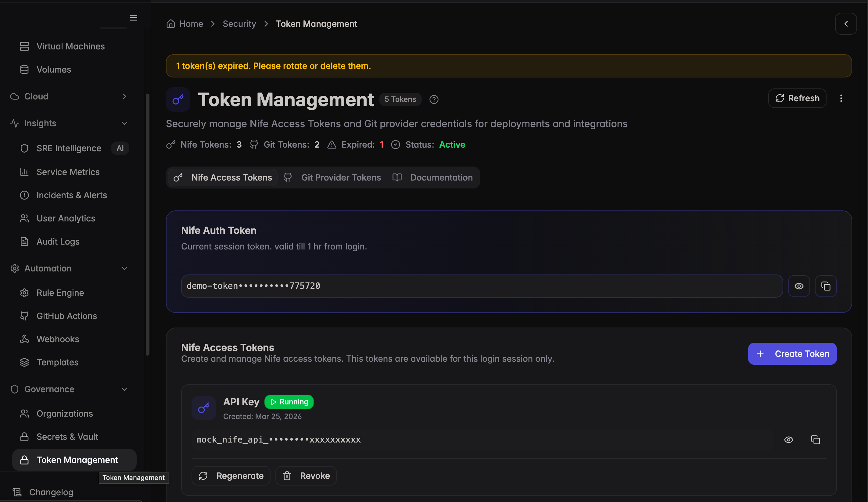Image resolution: width=868 pixels, height=502 pixels.
Task: Open Webhooks
Action: (x=58, y=339)
